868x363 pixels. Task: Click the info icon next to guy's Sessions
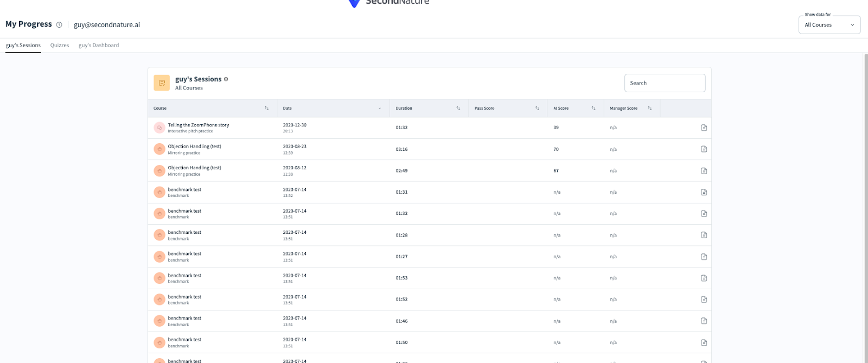(226, 79)
